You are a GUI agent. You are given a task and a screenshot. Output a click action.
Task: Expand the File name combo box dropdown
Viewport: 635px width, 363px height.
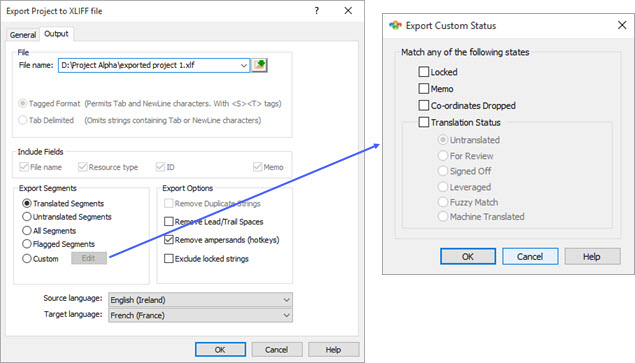[243, 65]
